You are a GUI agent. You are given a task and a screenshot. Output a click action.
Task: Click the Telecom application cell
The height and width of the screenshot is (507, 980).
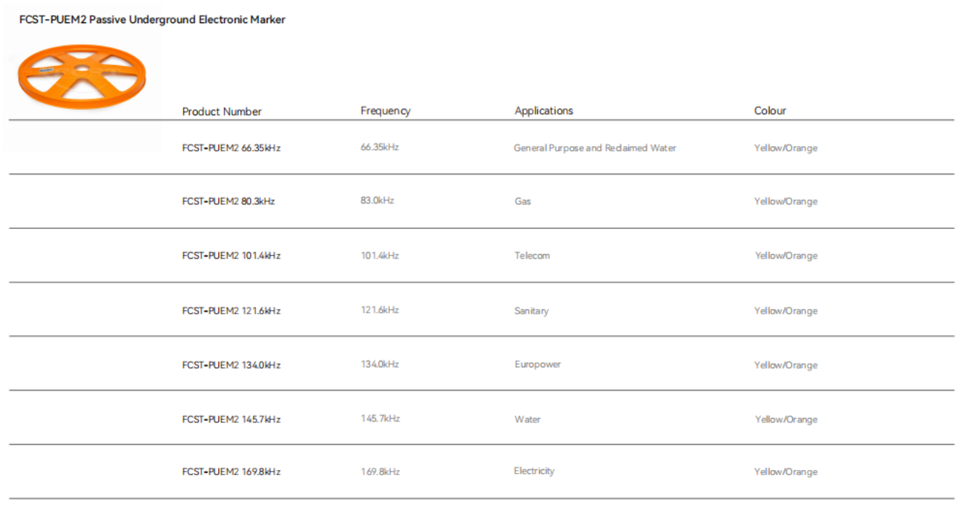click(x=532, y=256)
